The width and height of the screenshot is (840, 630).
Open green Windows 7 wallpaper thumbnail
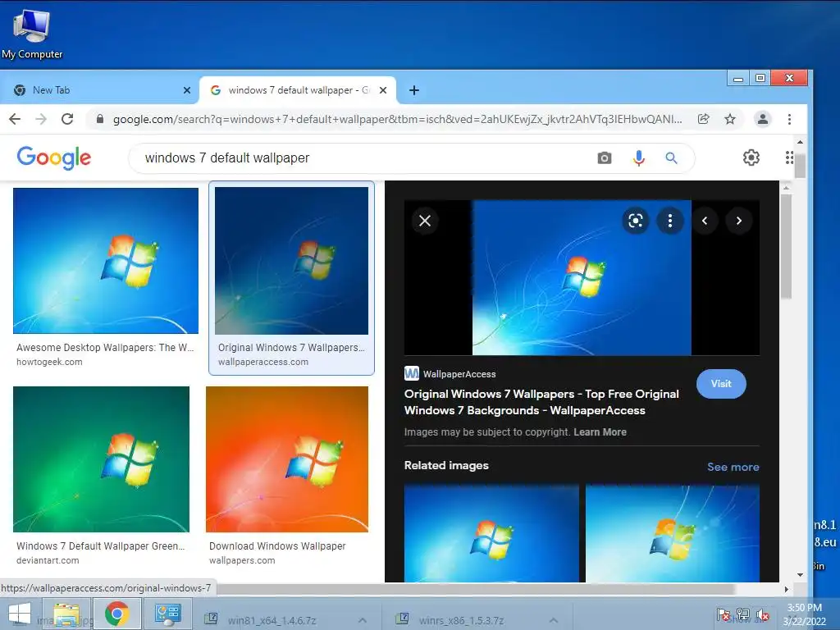(x=101, y=459)
